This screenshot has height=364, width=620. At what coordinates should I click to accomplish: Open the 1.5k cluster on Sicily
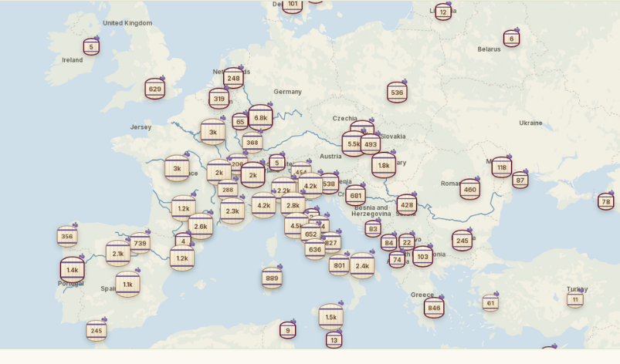pyautogui.click(x=331, y=317)
